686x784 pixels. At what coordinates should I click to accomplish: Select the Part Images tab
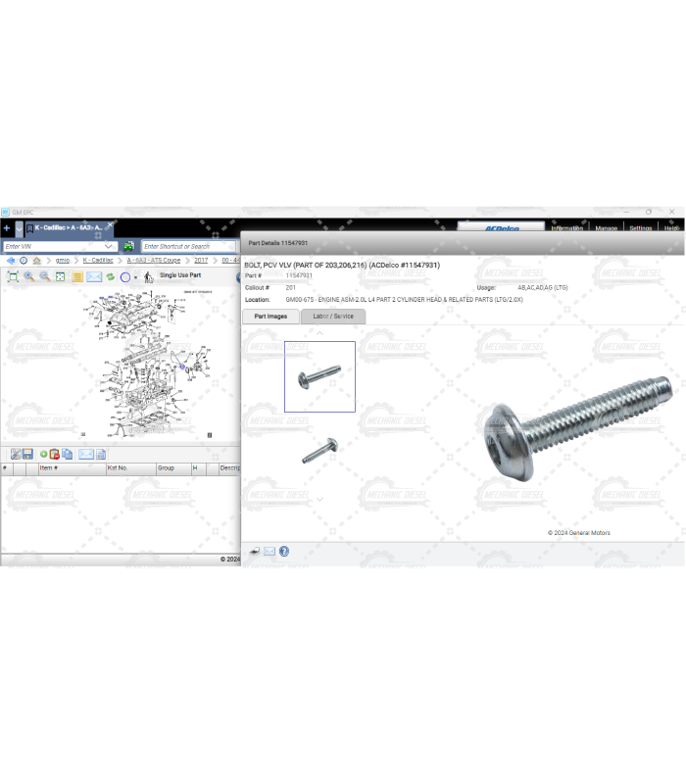coord(270,317)
